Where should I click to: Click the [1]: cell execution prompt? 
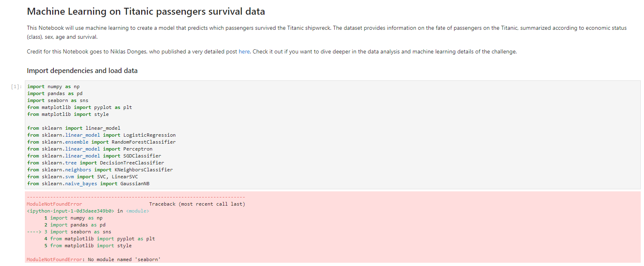[16, 86]
